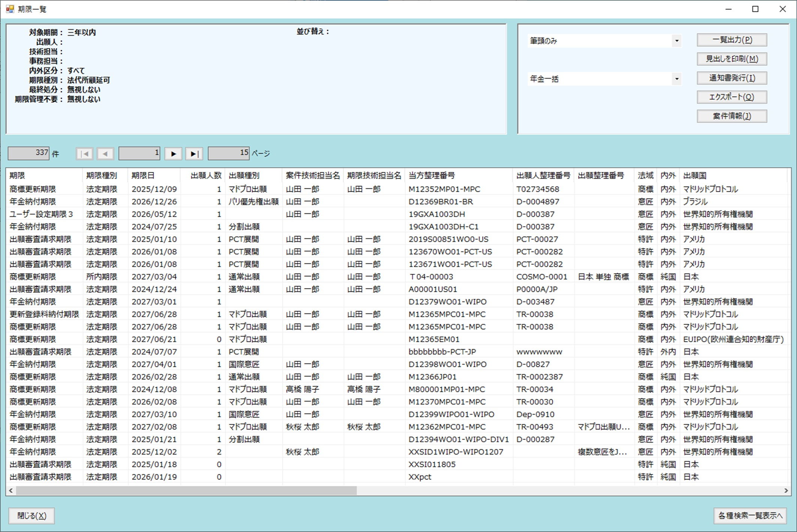797x532 pixels.
Task: Sort by the 法域 column header
Action: click(646, 175)
